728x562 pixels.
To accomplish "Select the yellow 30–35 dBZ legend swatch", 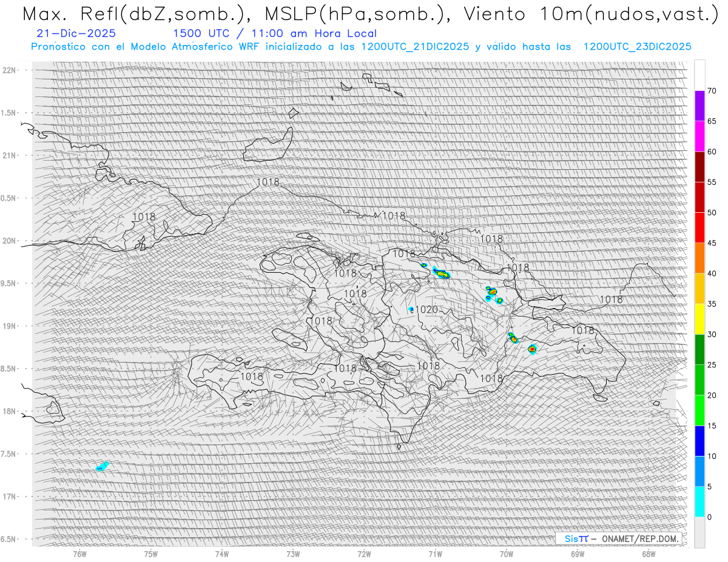I will [x=699, y=319].
